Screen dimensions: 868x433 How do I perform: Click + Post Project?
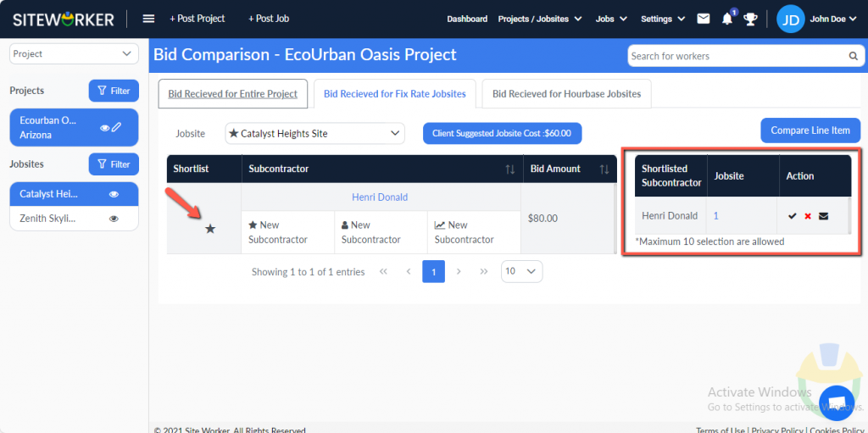click(x=197, y=19)
